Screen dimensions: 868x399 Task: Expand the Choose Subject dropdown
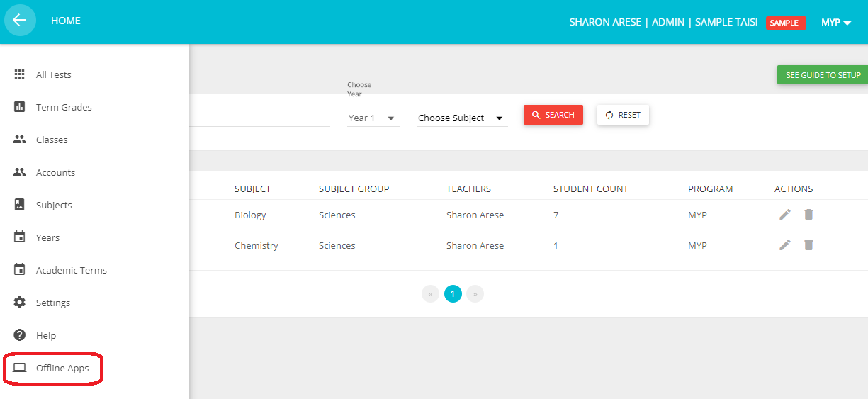tap(461, 118)
